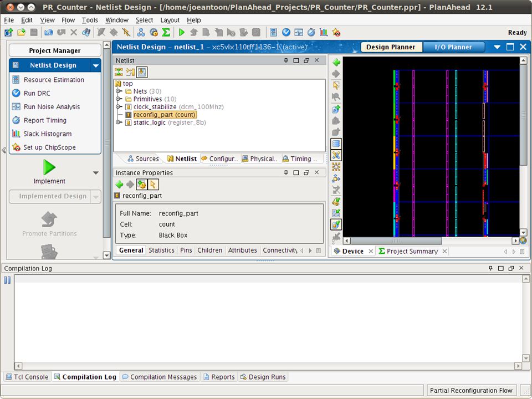Click the Device view horizontal scrollbar thumb
532x399 pixels.
click(x=396, y=241)
